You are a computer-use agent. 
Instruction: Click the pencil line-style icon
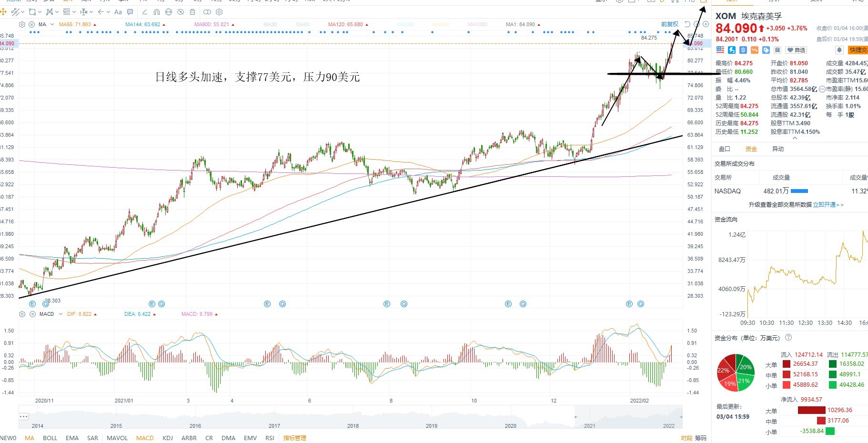click(144, 11)
